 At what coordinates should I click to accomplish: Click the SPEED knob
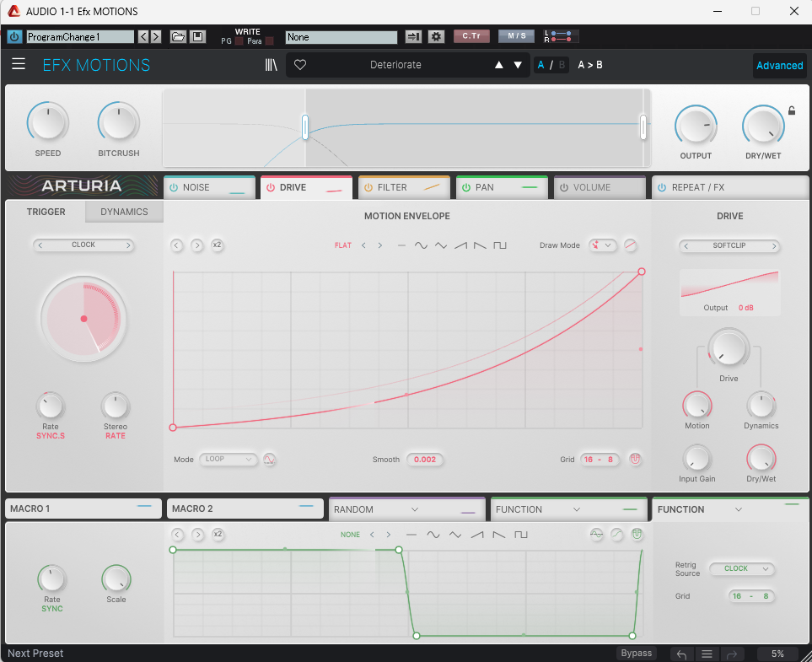pos(48,122)
